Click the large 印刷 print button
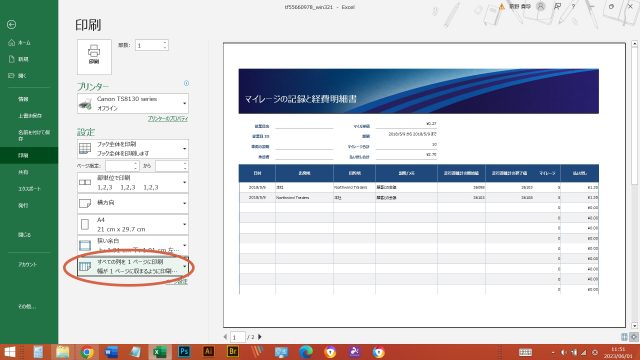This screenshot has width=640, height=360. (94, 57)
